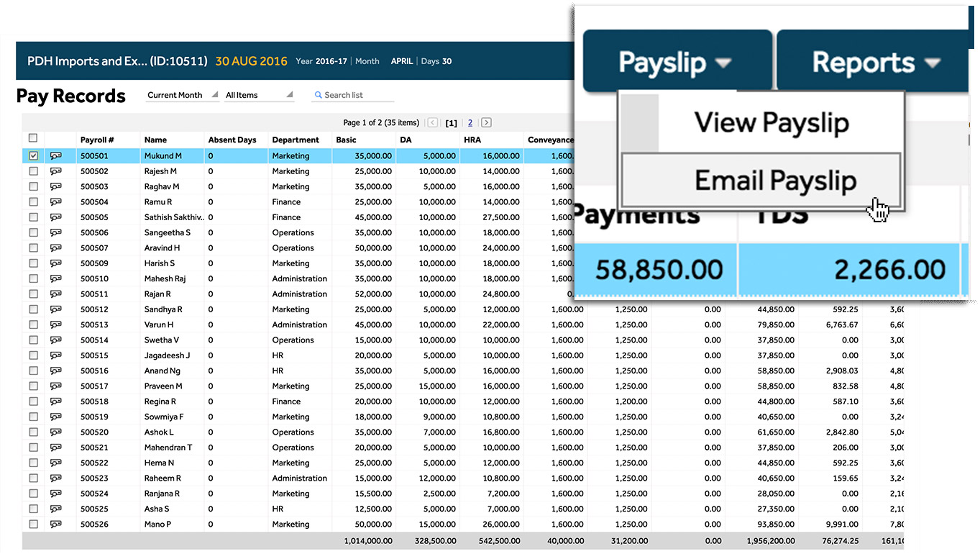The image size is (980, 554).
Task: Open comment icon for Regina R row
Action: [55, 401]
